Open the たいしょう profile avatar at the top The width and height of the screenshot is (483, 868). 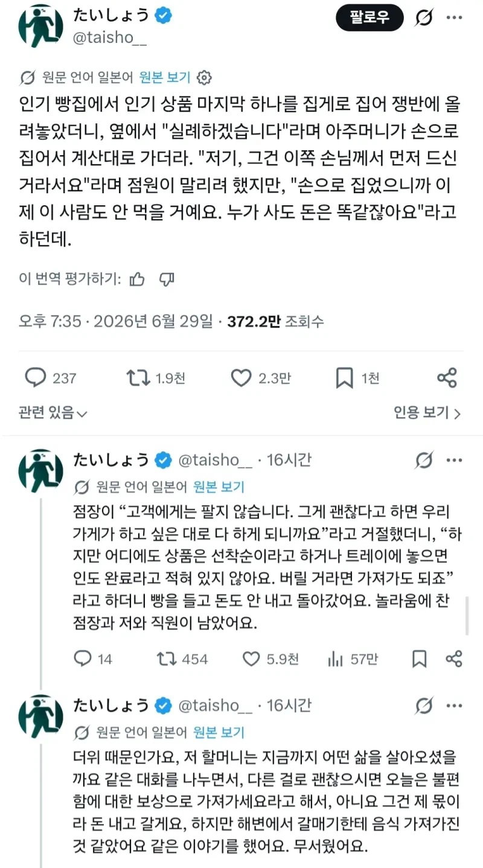(41, 26)
